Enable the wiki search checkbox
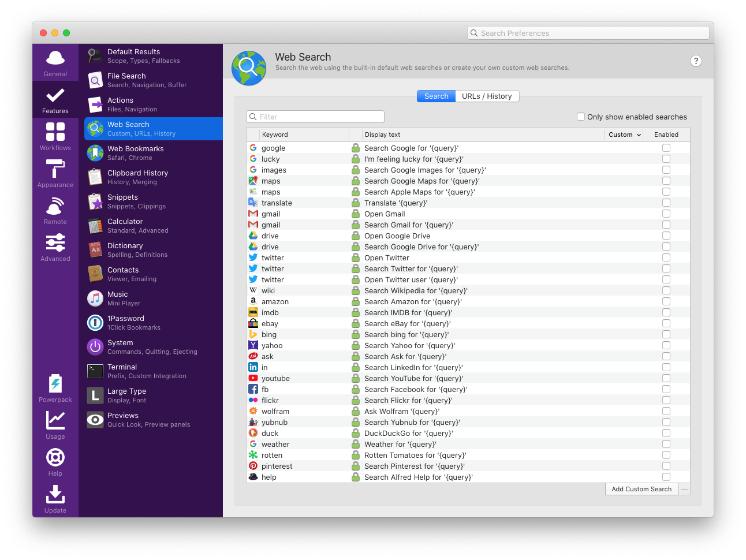This screenshot has height=560, width=746. coord(666,290)
